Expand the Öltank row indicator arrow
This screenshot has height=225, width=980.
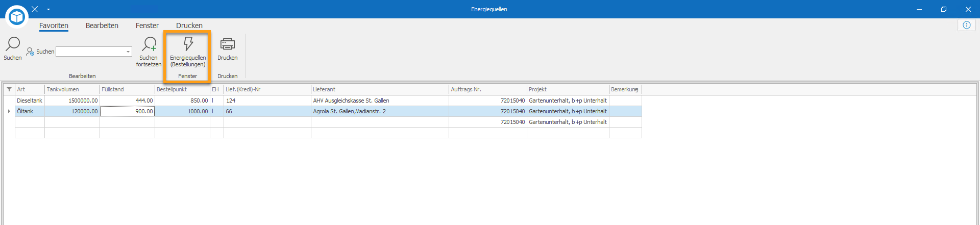pos(9,111)
